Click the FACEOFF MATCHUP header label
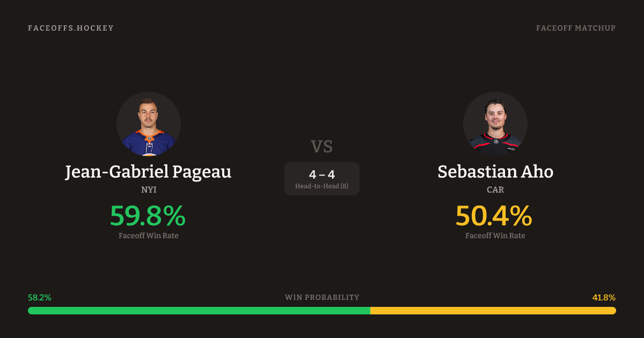644x338 pixels. (575, 28)
